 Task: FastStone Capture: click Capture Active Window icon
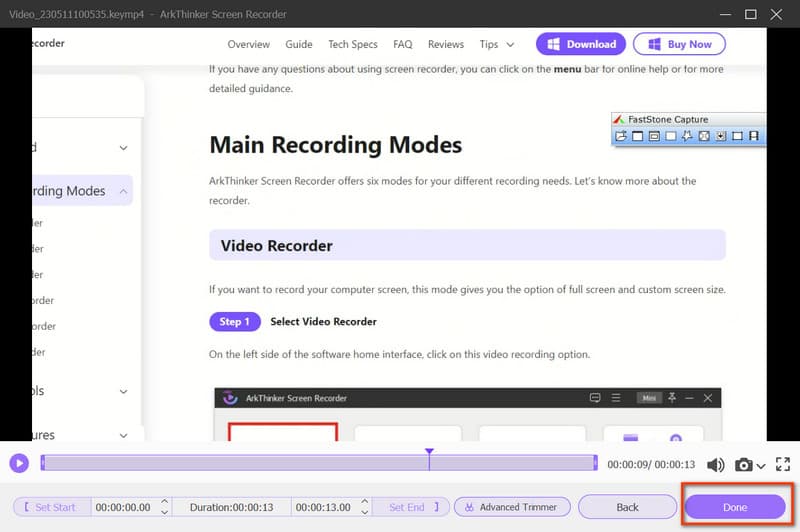click(x=638, y=136)
